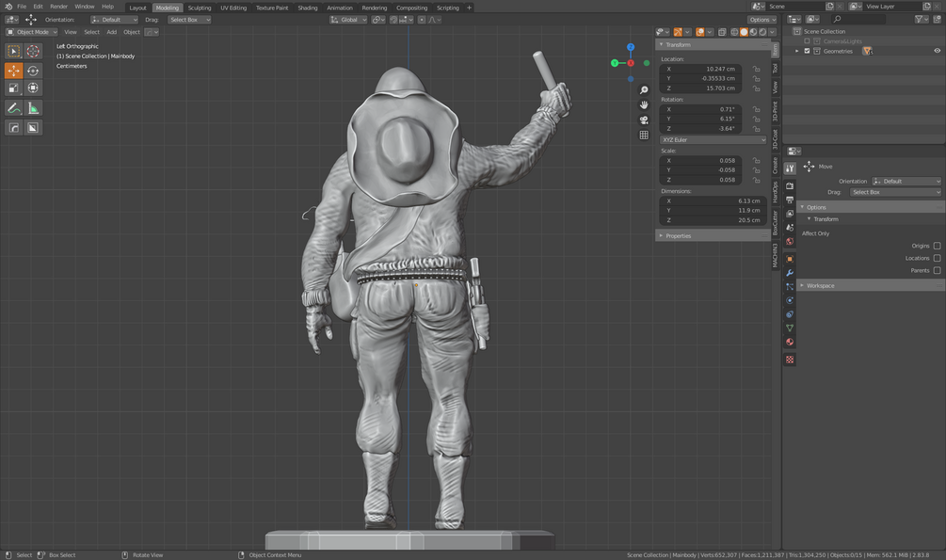Open the header Orientation Default dropdown

click(115, 20)
